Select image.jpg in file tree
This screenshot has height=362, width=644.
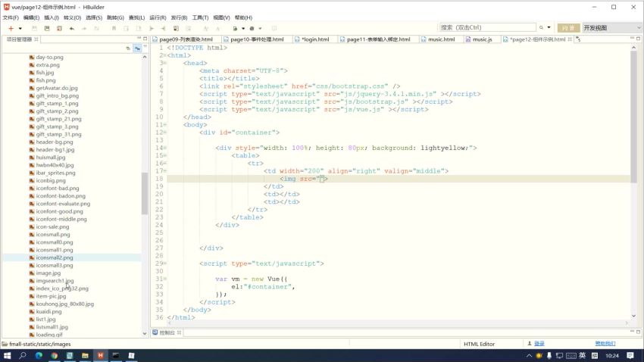pos(48,273)
